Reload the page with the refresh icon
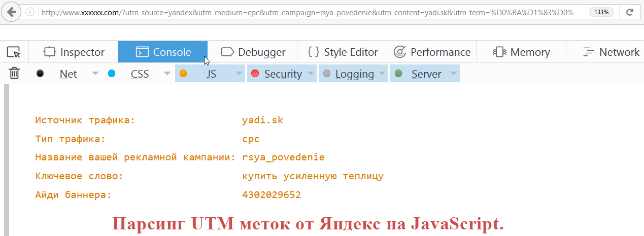Screen dimensions: 644x236 (630, 12)
